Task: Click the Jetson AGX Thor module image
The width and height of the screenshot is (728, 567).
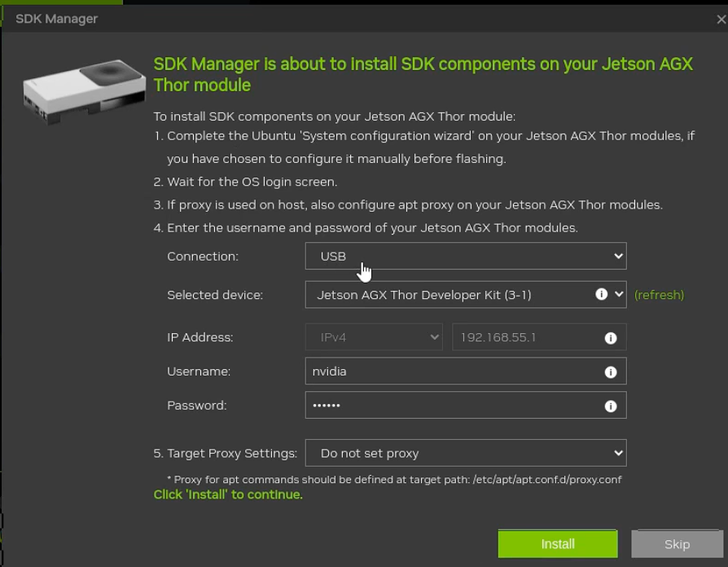Action: [x=84, y=91]
